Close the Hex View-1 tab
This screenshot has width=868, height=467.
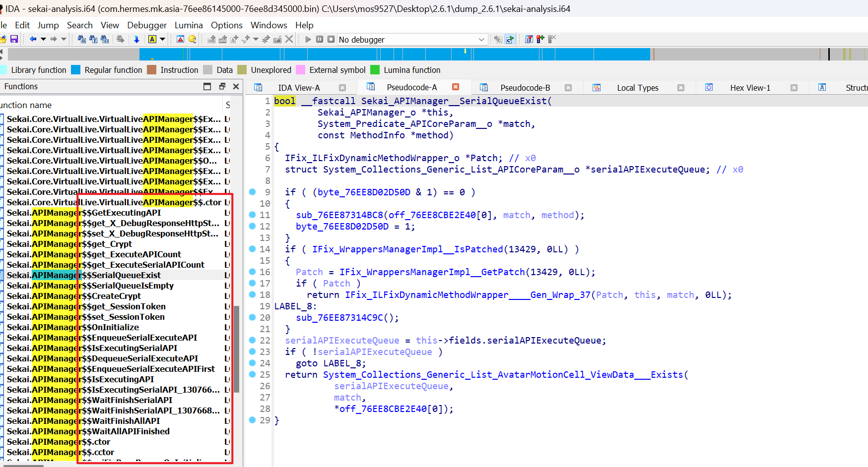pos(794,88)
